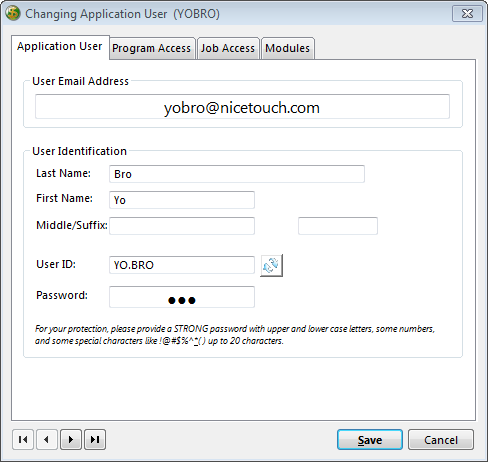Advance to the next user record
The height and width of the screenshot is (462, 488).
coord(71,439)
